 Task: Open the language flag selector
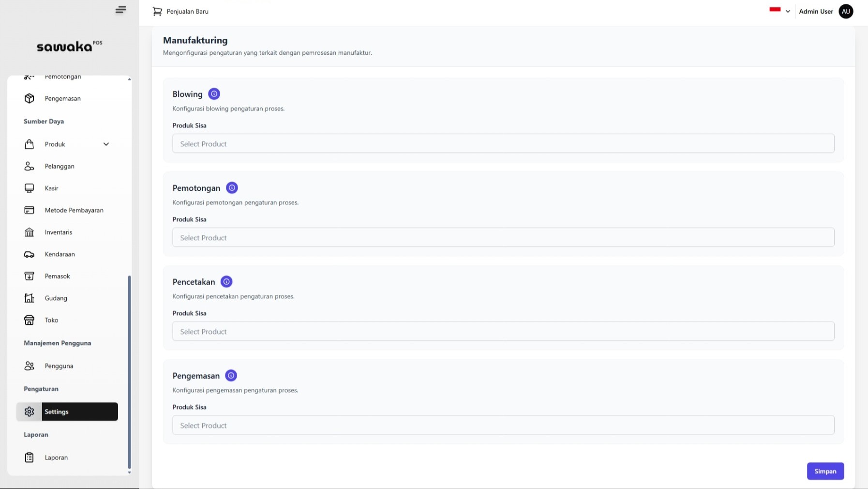point(779,11)
